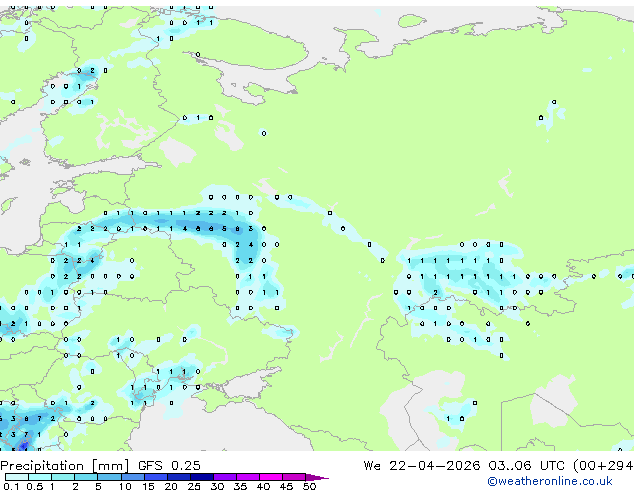
Task: Click the '0.1' legend scale label
Action: 11,486
